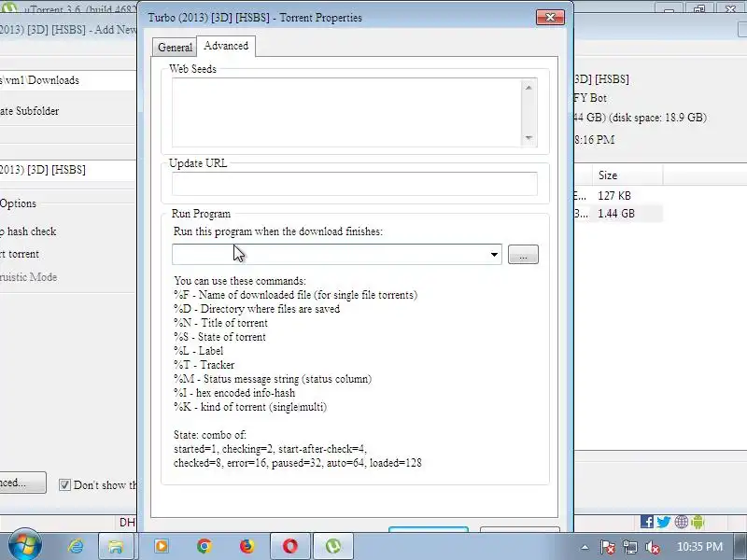The image size is (747, 560).
Task: Click the Twitter icon in uTorrent status bar
Action: tap(664, 522)
